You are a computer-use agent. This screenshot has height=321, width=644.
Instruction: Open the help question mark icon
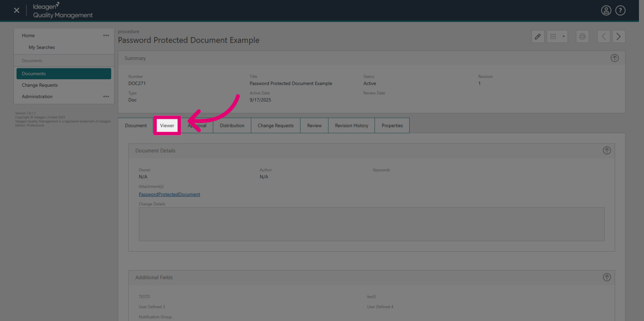pos(620,10)
